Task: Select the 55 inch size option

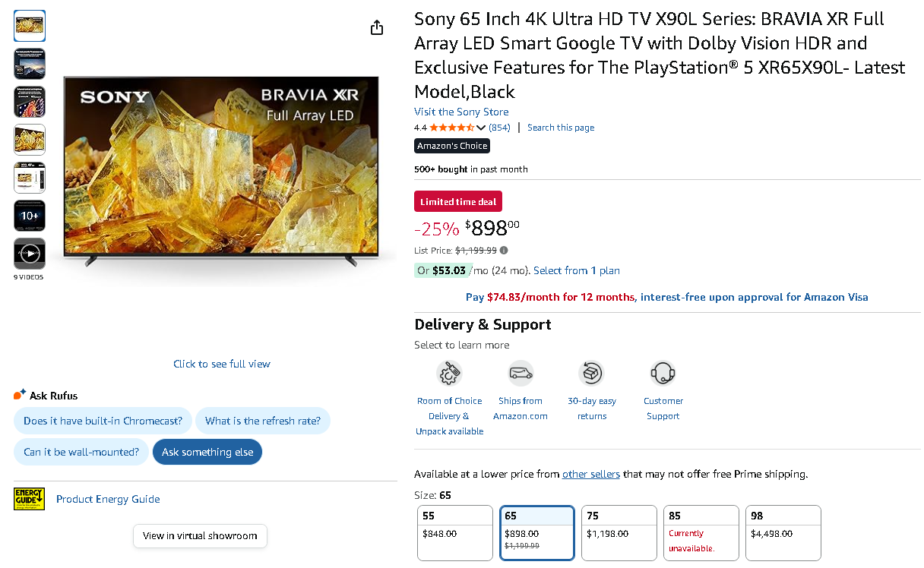Action: 455,533
